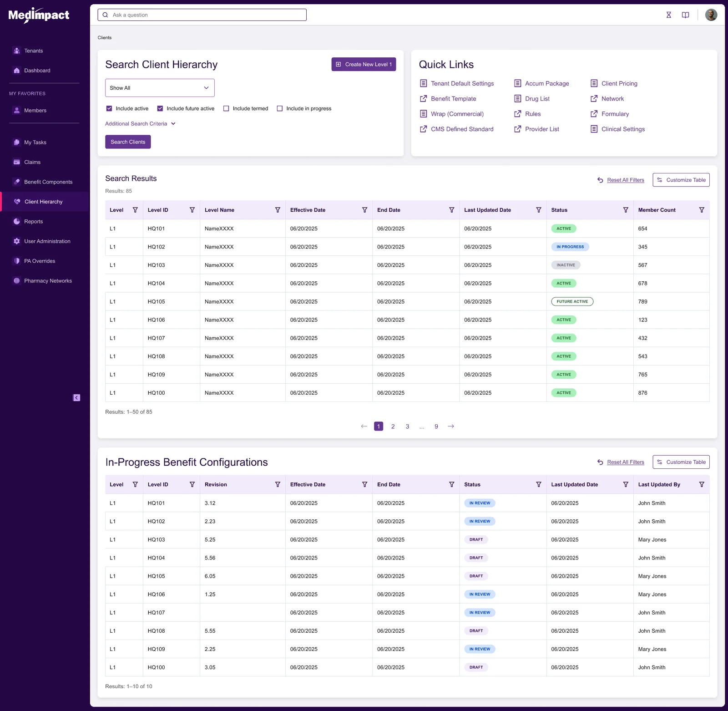Click the Network external link icon

tap(594, 99)
